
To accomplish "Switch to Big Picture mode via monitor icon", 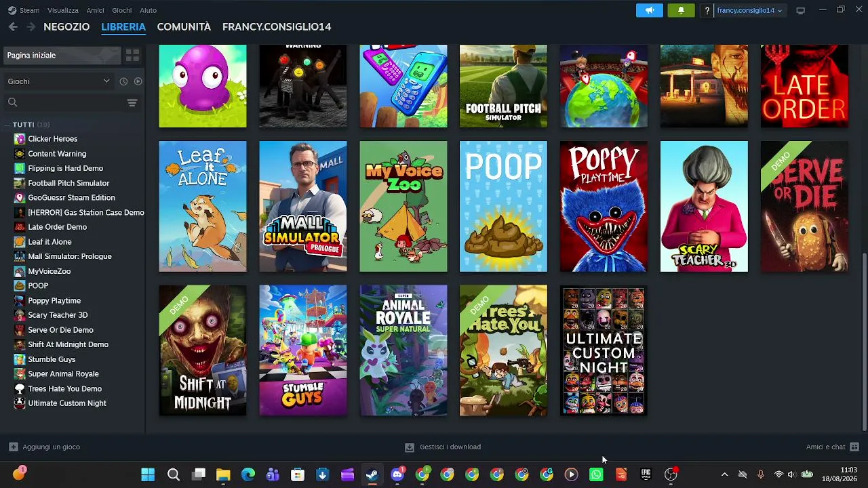I will [800, 10].
